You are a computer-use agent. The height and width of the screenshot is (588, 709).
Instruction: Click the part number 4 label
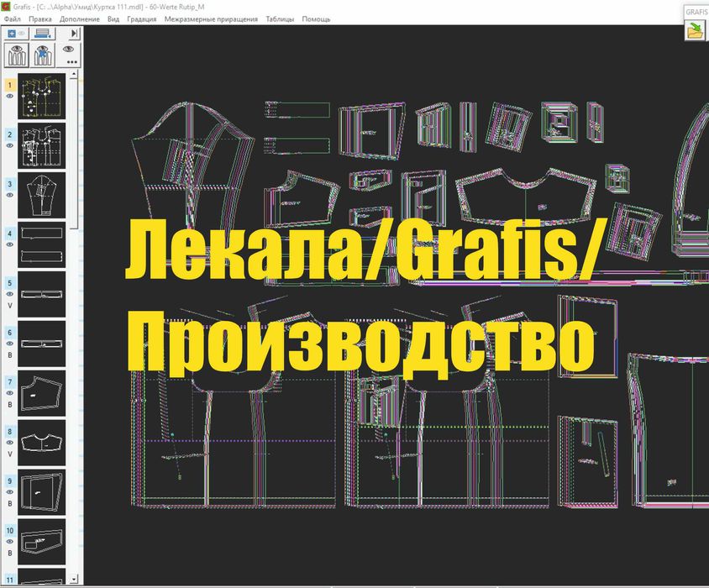10,234
